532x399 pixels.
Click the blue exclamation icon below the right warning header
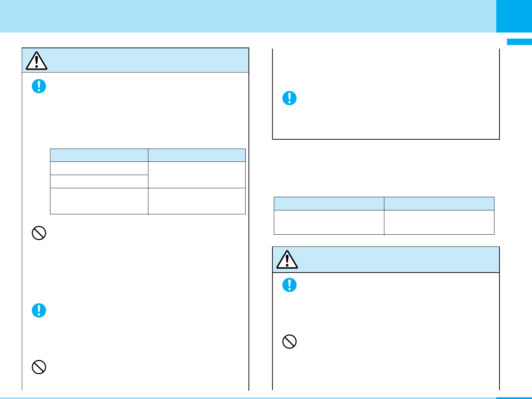point(290,285)
